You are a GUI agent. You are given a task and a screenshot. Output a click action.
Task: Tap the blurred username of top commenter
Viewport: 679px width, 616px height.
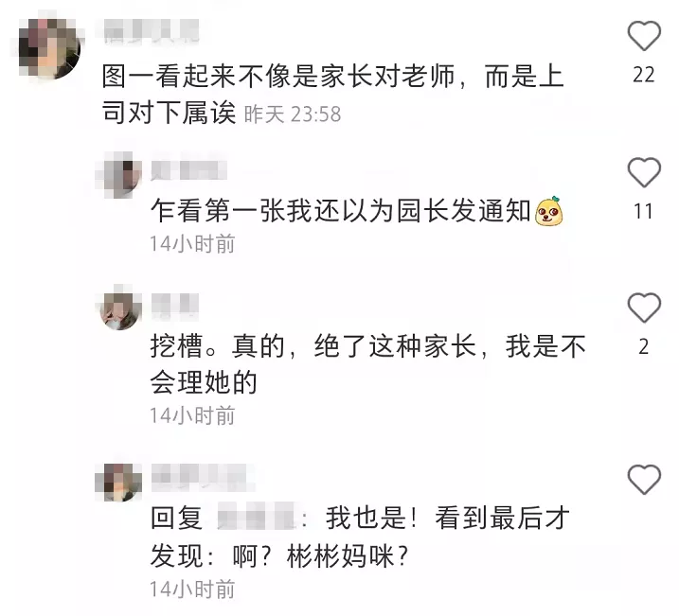tap(152, 30)
